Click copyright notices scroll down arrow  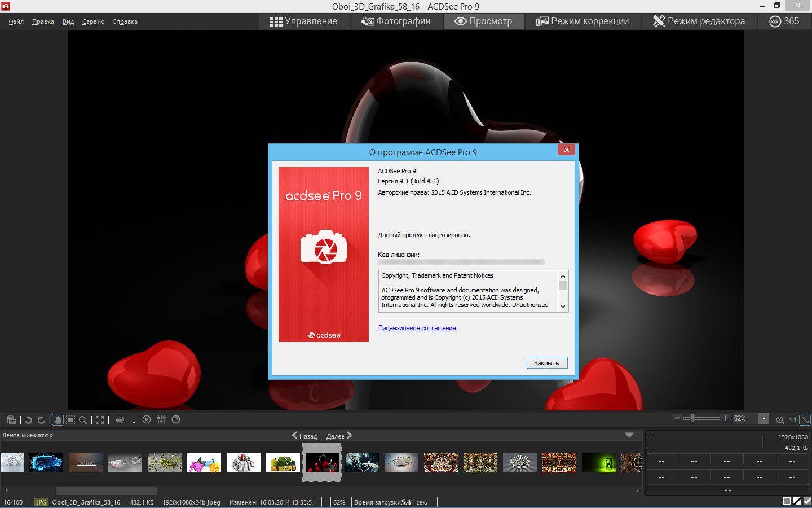[x=563, y=306]
